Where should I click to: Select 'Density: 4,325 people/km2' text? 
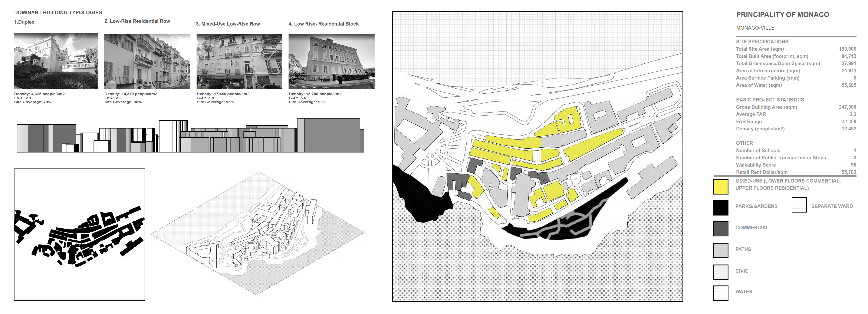click(39, 94)
